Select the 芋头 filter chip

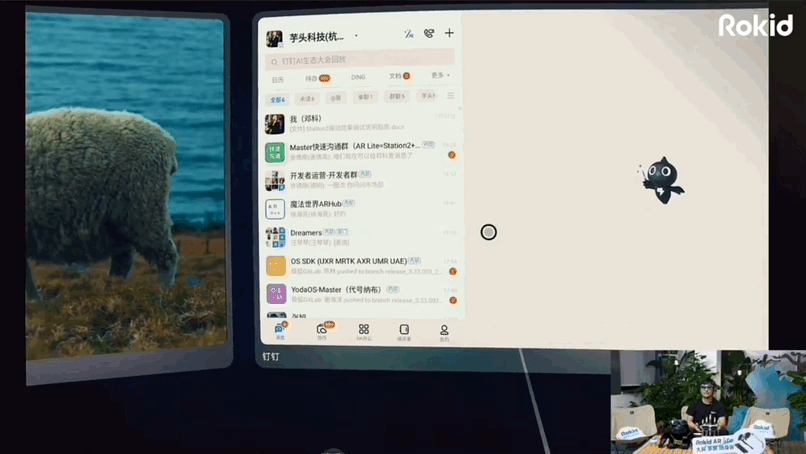click(x=428, y=96)
